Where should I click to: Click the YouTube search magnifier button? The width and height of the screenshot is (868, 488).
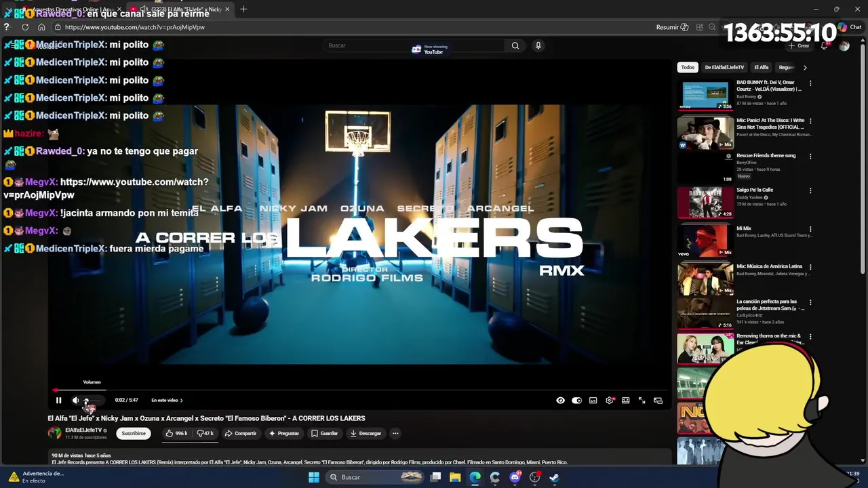tap(515, 45)
